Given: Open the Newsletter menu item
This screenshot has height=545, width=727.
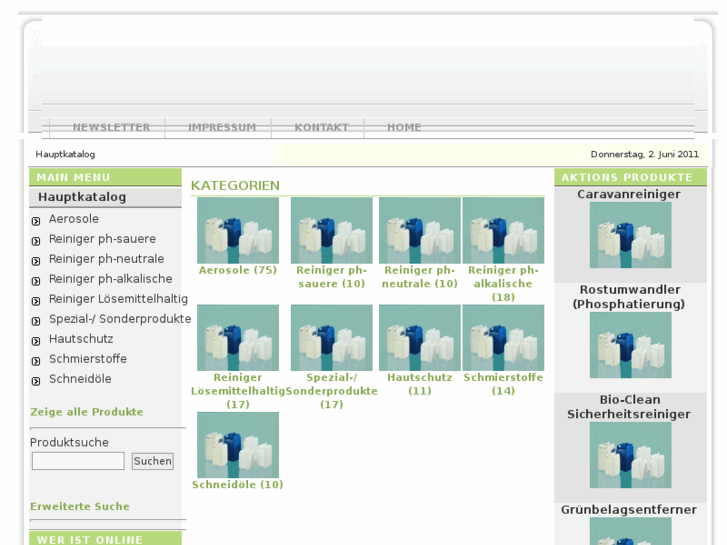Looking at the screenshot, I should pos(111,128).
